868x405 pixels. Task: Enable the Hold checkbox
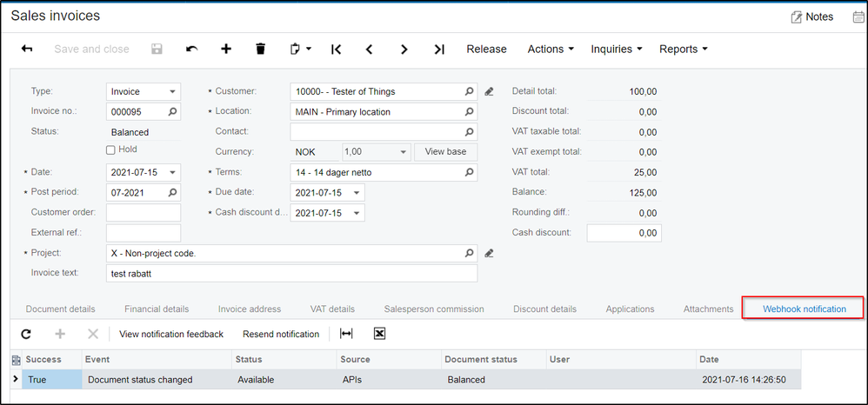(110, 150)
